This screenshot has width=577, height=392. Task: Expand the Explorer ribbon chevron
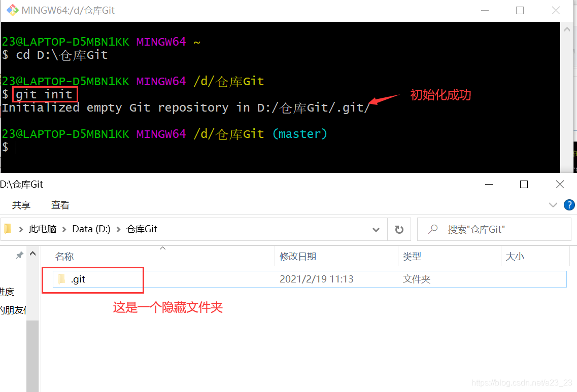[553, 205]
